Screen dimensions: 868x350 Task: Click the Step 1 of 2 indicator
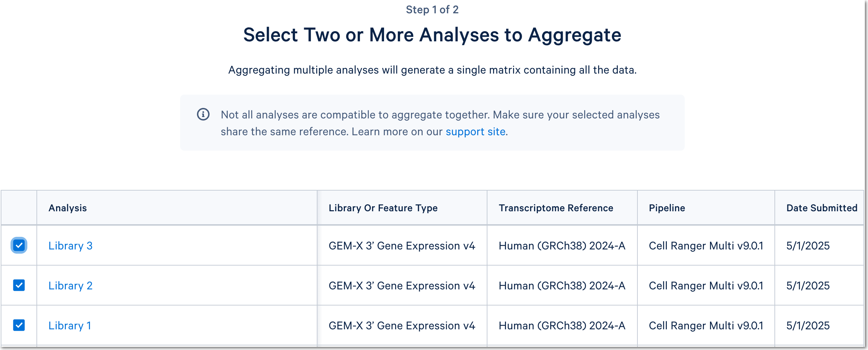[x=432, y=10]
